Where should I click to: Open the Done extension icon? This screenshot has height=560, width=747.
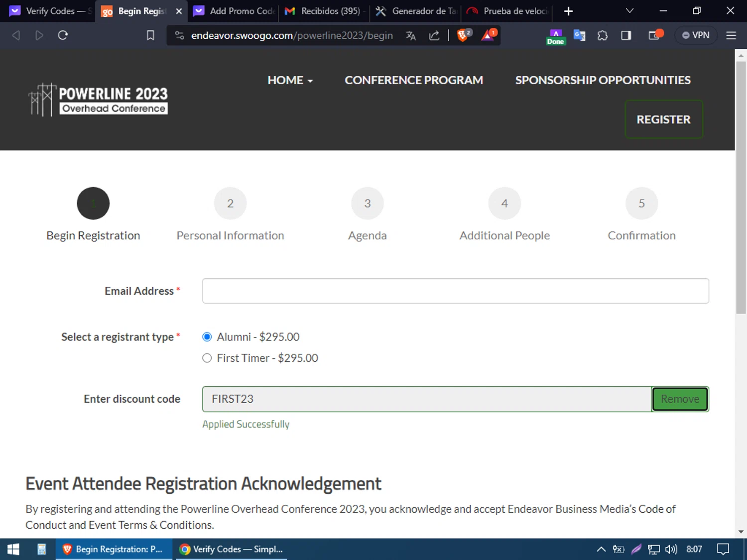click(x=555, y=37)
